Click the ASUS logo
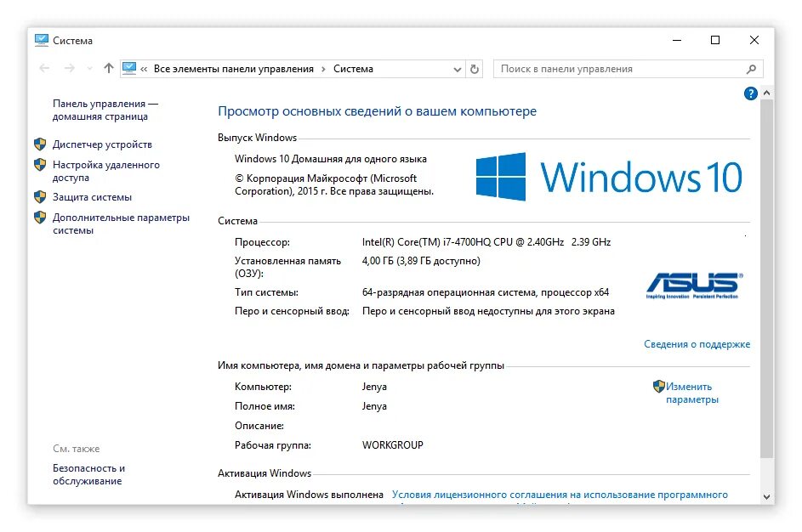This screenshot has height=532, width=802. click(x=695, y=286)
